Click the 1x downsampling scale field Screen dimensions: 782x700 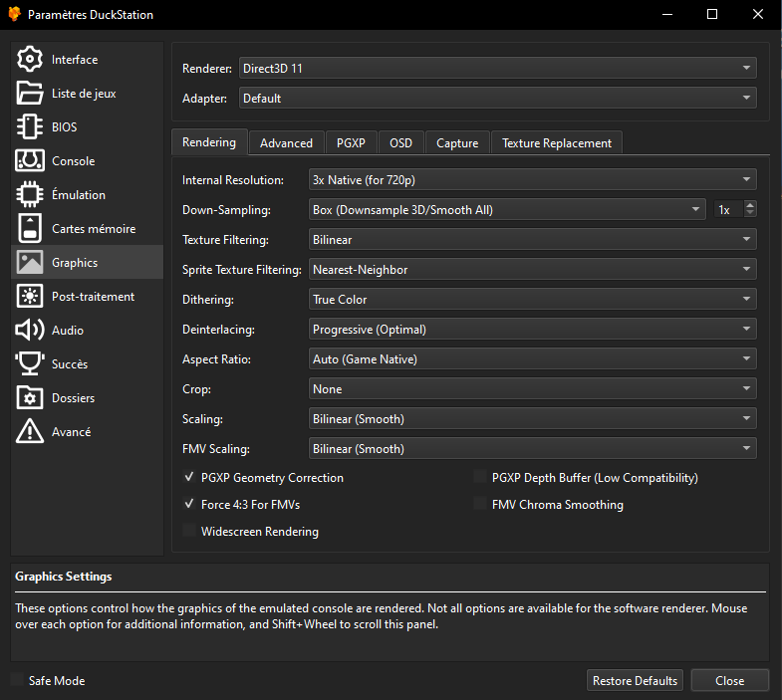click(728, 210)
